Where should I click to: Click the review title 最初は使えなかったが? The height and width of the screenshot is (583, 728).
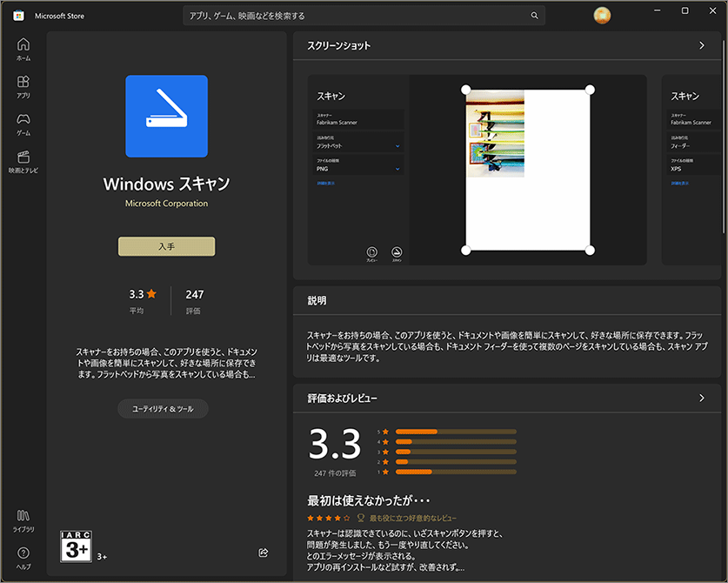[368, 500]
